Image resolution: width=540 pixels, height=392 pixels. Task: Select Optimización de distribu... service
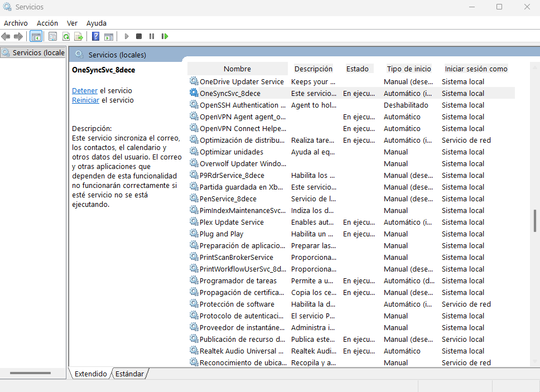(351, 140)
